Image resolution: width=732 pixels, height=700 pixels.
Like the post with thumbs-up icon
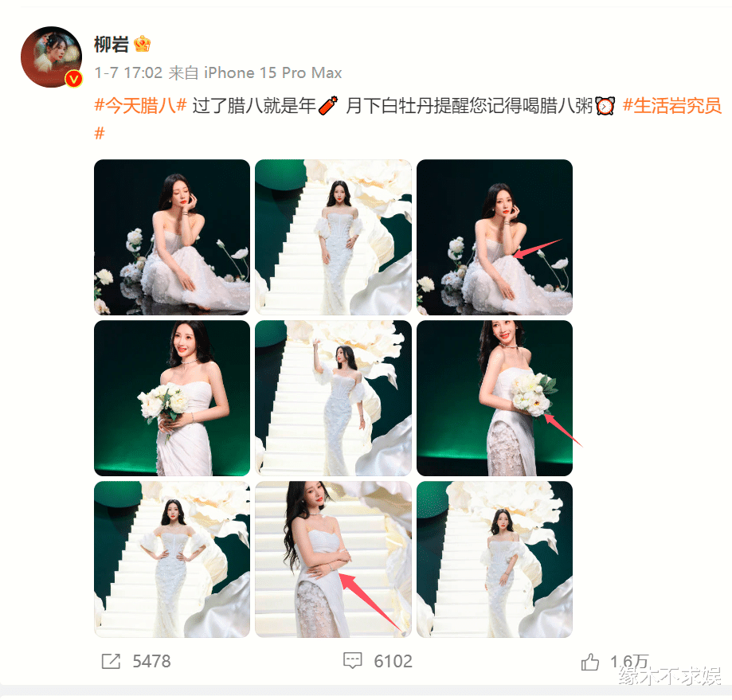click(x=590, y=661)
